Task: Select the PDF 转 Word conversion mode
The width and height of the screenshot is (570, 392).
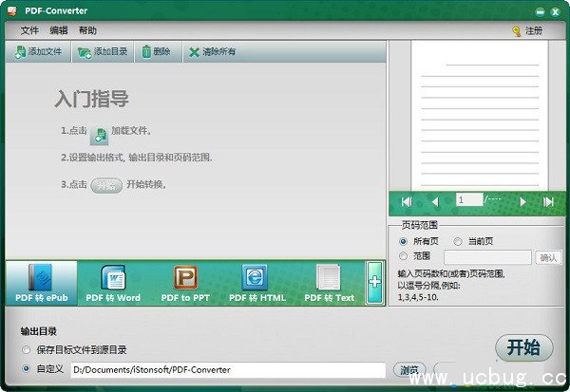Action: pos(113,283)
